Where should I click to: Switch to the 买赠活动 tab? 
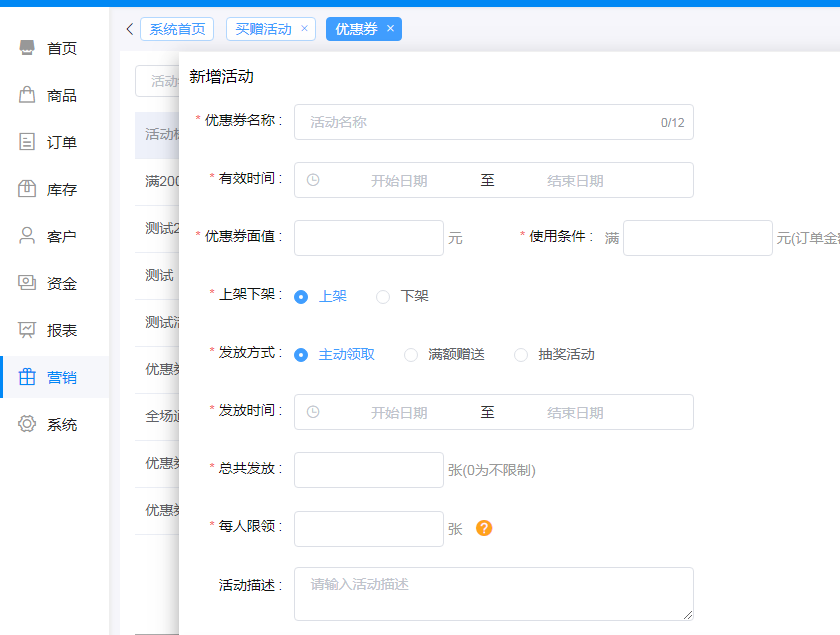262,29
